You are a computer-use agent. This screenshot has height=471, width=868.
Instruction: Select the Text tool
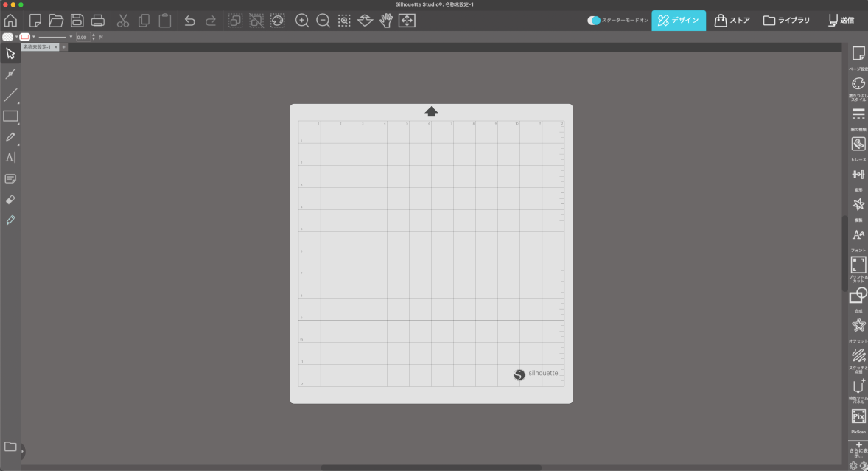point(10,157)
